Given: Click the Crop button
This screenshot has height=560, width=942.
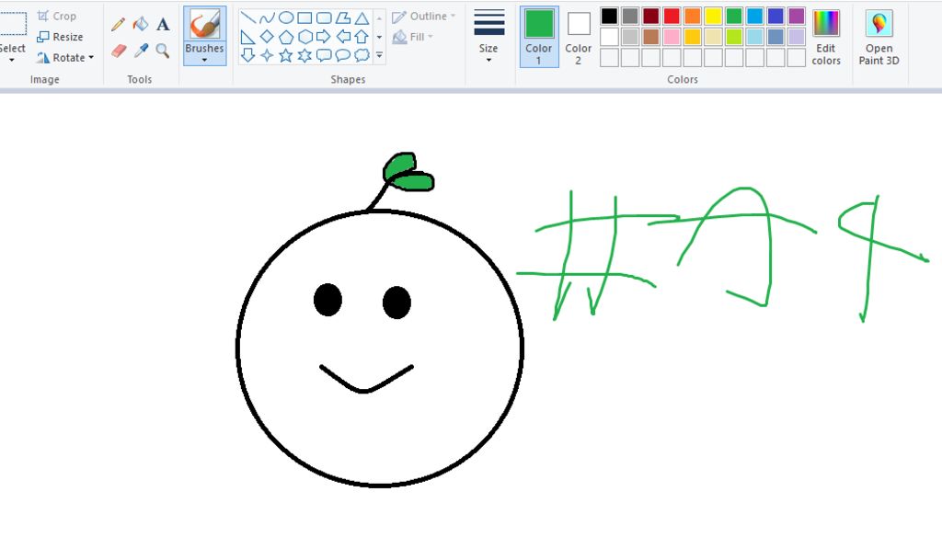Looking at the screenshot, I should [56, 17].
